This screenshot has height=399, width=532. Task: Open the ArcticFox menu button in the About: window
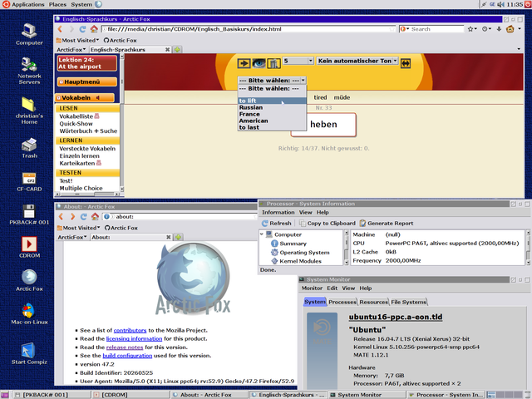point(72,237)
